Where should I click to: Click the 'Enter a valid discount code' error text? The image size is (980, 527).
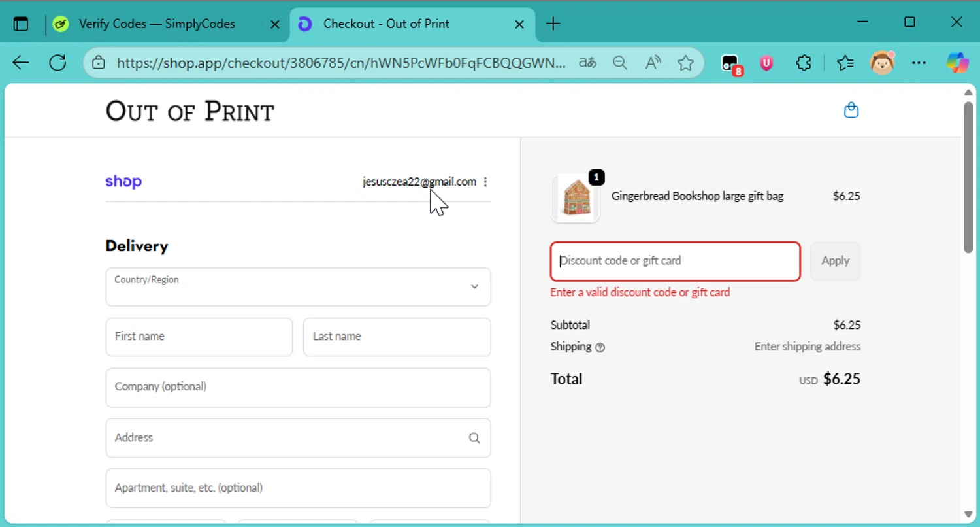tap(640, 292)
